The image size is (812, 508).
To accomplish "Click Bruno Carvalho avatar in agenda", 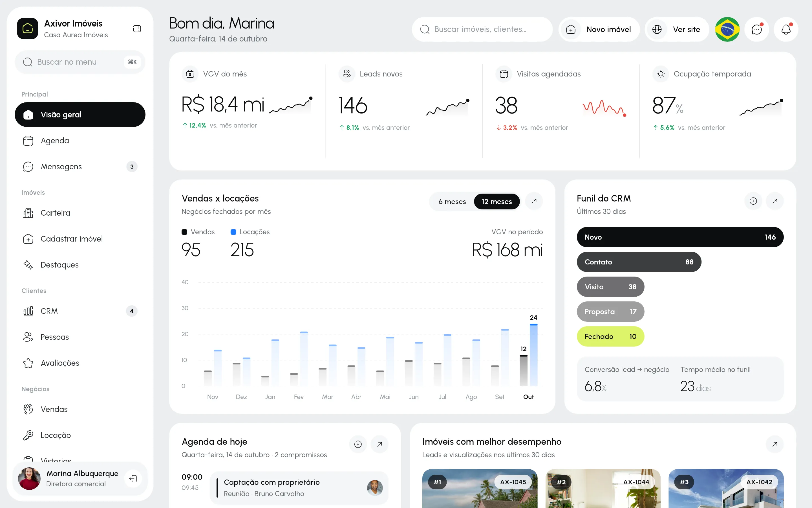I will coord(375,488).
